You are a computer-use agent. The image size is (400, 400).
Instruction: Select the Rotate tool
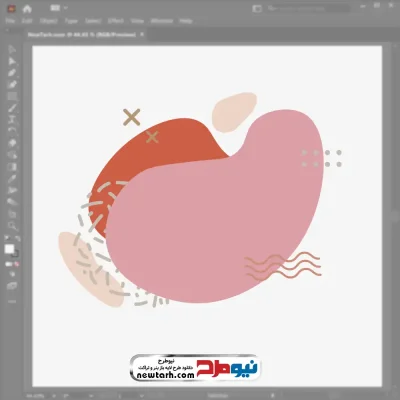pyautogui.click(x=12, y=131)
